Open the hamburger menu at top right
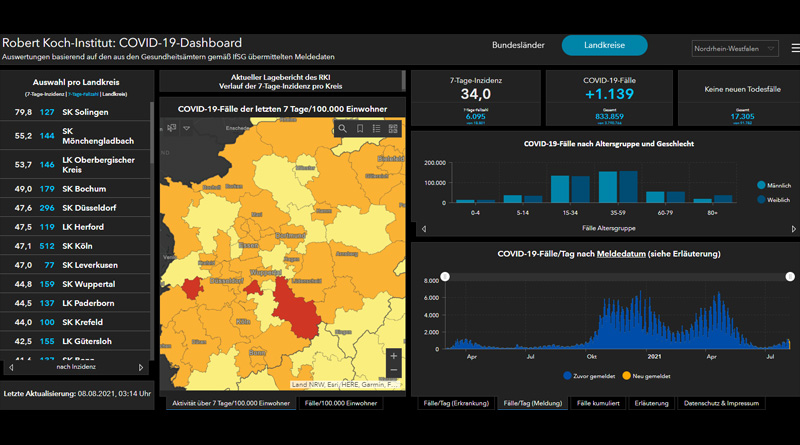The width and height of the screenshot is (800, 445). (x=795, y=48)
